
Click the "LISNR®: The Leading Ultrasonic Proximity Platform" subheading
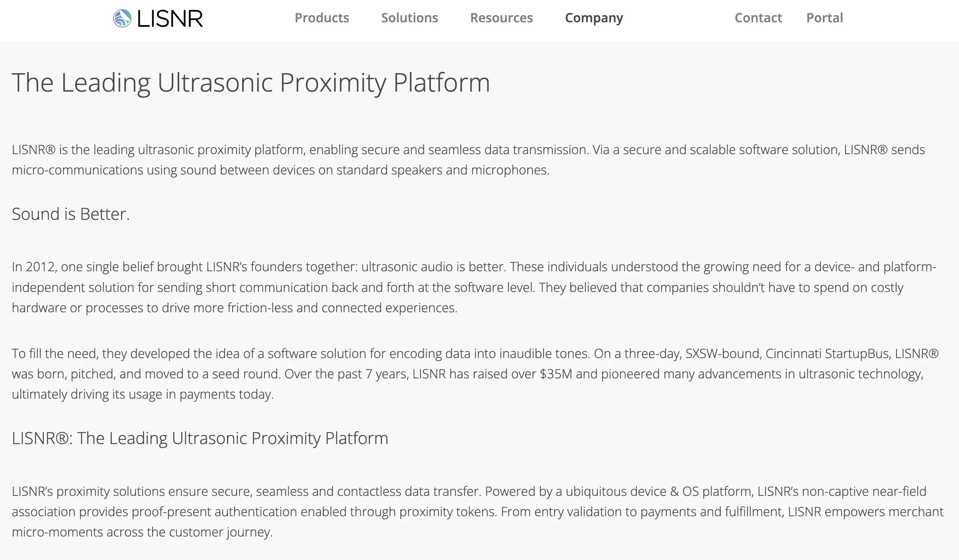200,439
